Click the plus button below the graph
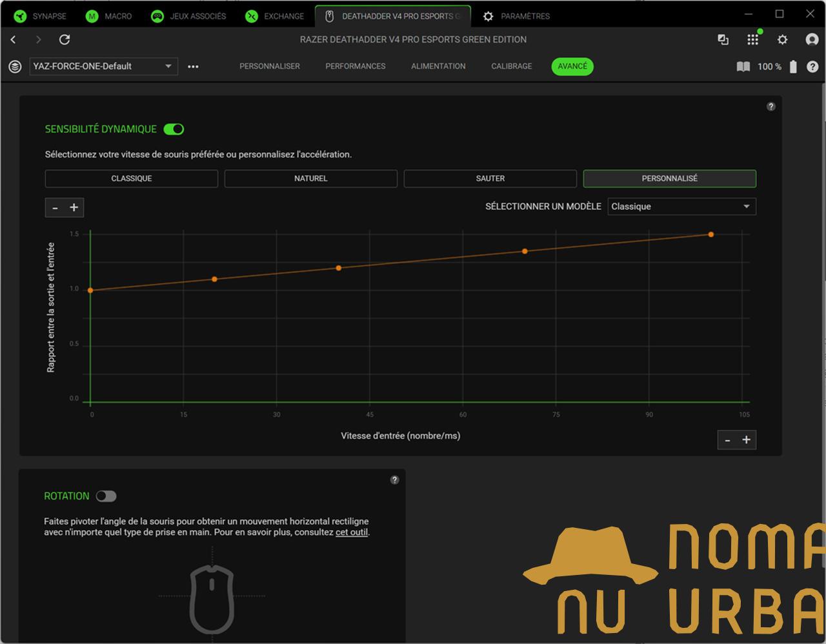This screenshot has height=644, width=826. (746, 440)
